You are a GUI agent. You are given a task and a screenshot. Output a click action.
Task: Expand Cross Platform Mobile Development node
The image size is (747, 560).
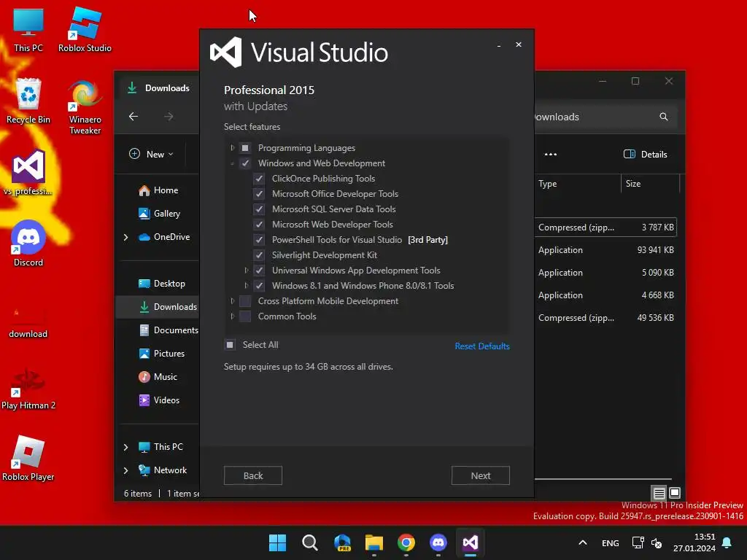point(233,301)
